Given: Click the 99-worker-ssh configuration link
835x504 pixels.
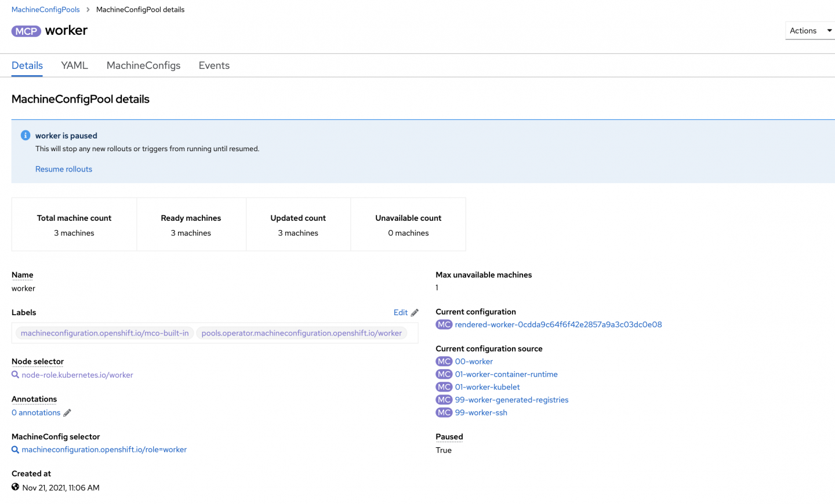Looking at the screenshot, I should point(481,412).
